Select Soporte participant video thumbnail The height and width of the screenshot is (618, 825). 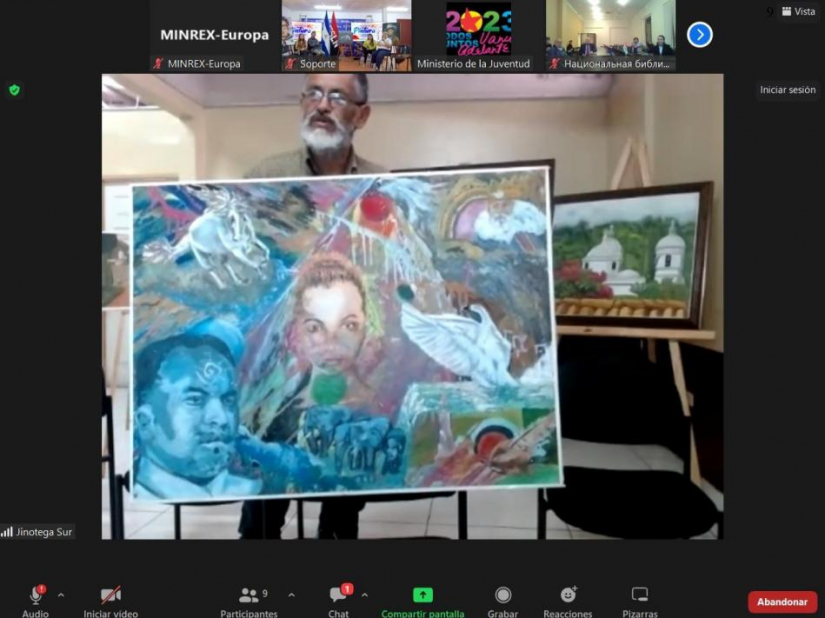[347, 36]
